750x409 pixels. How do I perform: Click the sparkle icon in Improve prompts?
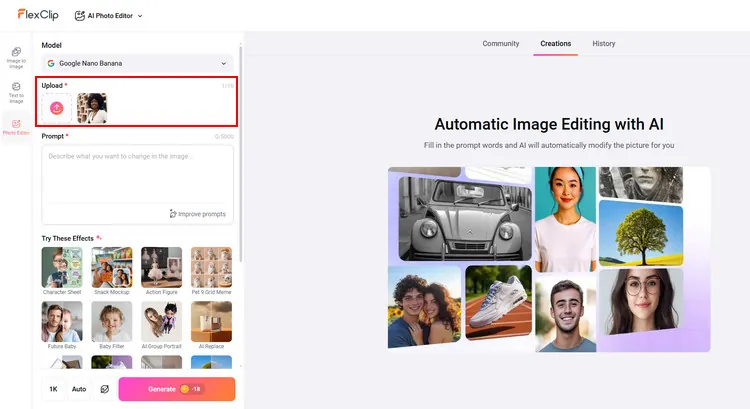173,213
